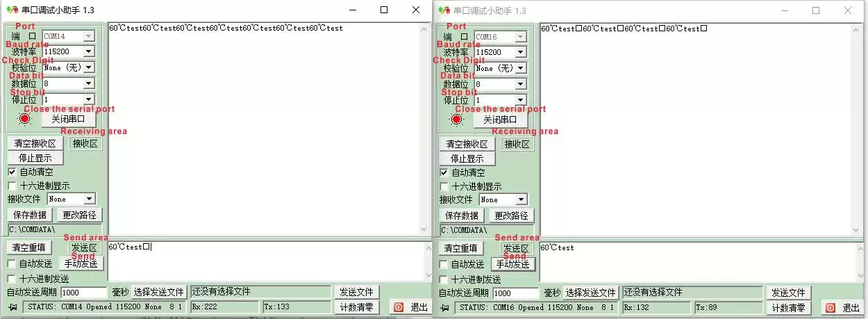868x319 pixels.
Task: Expand the 校验位 dropdown in the COM16 window
Action: click(x=520, y=68)
